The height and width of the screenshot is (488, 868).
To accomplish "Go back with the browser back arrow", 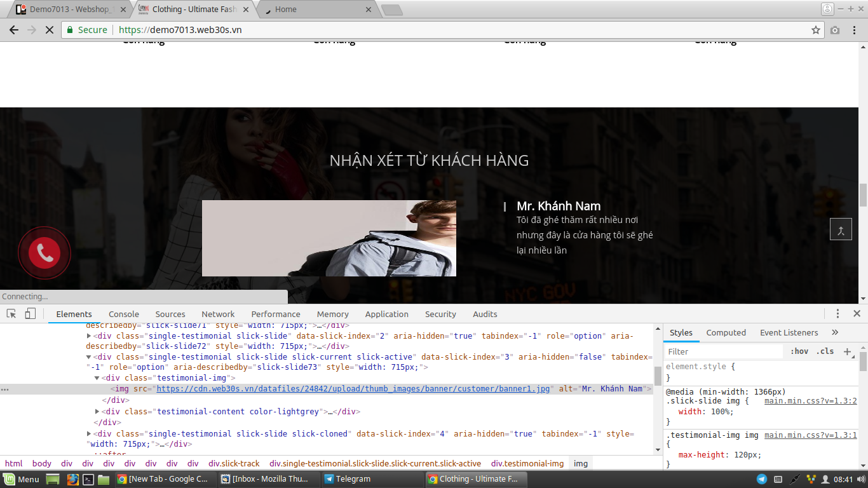I will coord(14,30).
